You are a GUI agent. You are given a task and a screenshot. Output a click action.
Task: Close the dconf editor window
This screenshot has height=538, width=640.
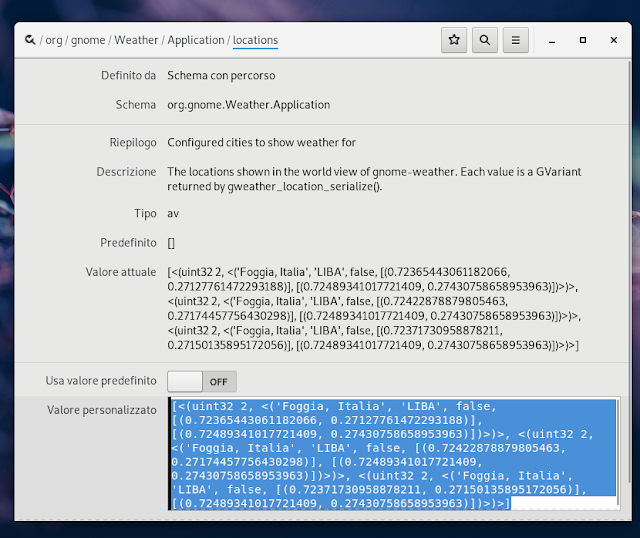613,40
